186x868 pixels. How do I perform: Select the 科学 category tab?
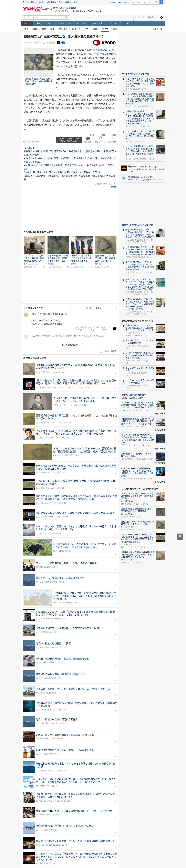95,29
